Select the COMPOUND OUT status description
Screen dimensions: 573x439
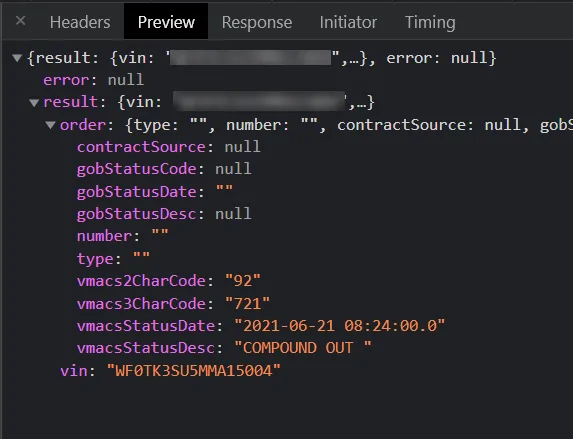coord(303,348)
